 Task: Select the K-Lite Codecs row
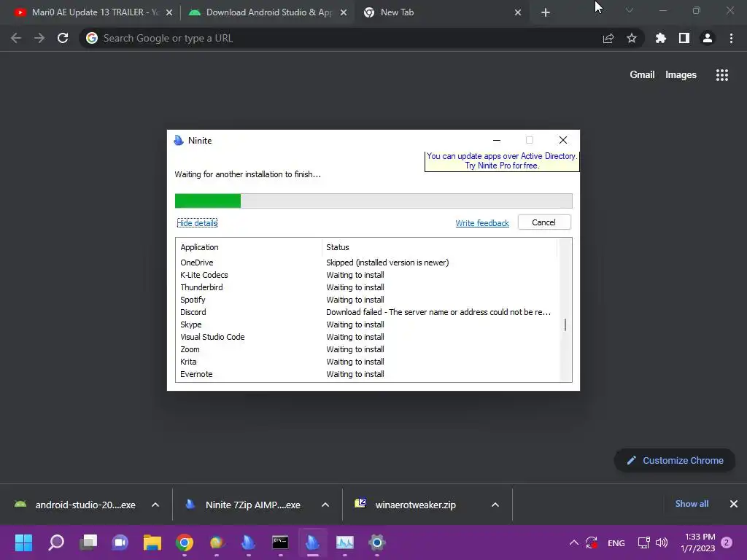(366, 275)
